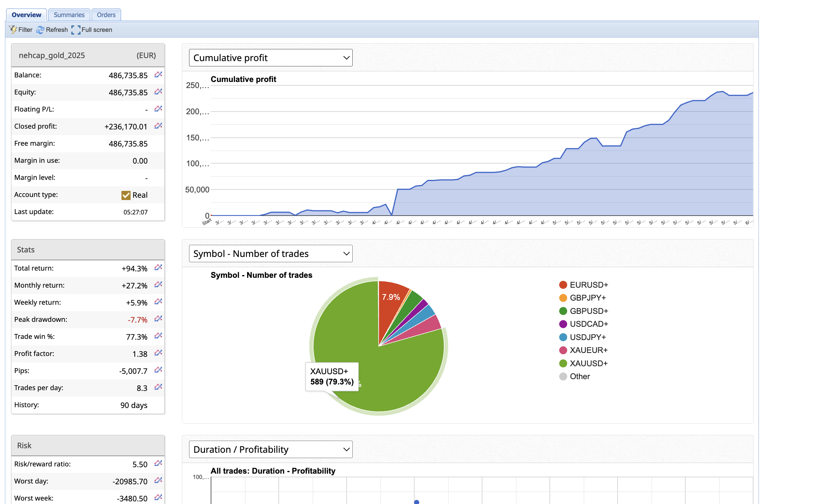The height and width of the screenshot is (504, 839).
Task: Click the USDJPY+ blue color swatch
Action: [x=563, y=337]
